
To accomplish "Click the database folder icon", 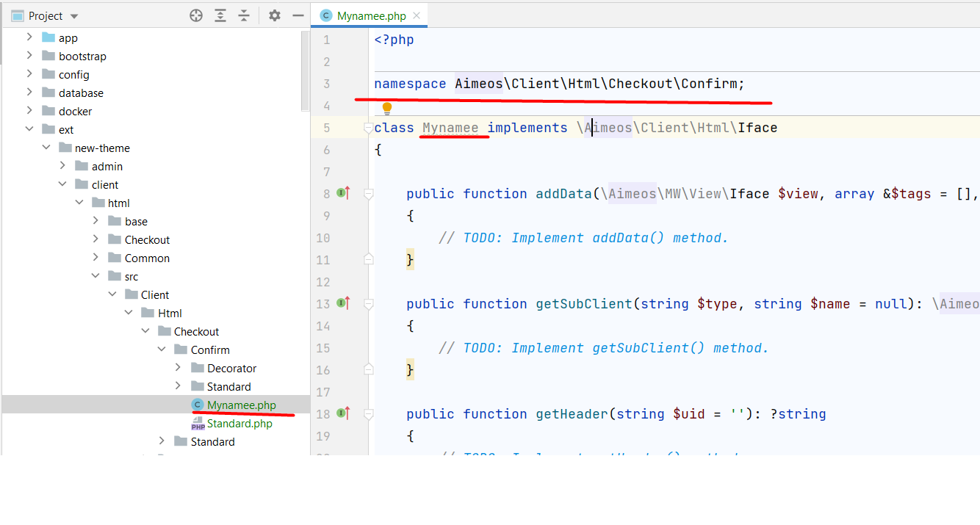I will [x=48, y=93].
